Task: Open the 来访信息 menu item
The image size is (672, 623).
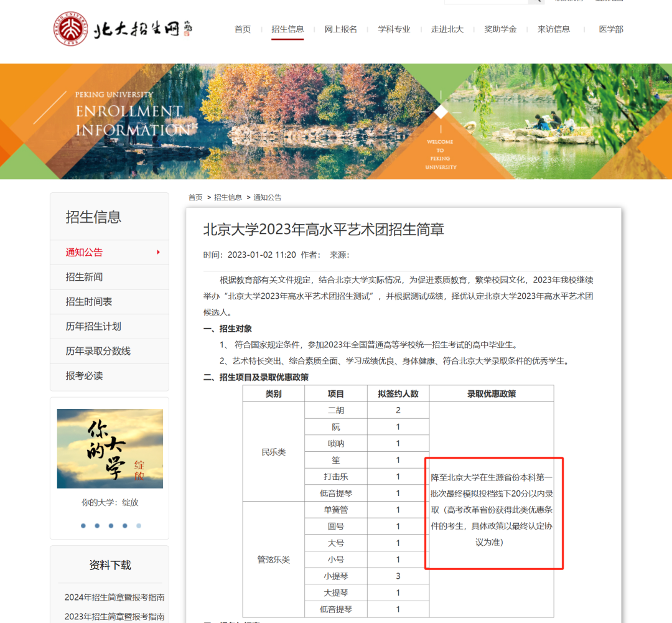Action: point(553,29)
